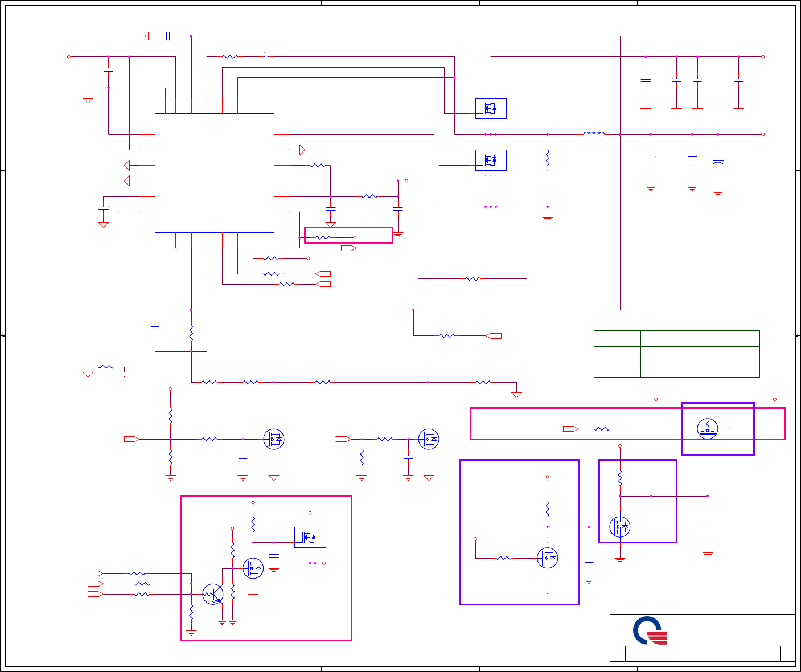Click the company logo in the title block
The height and width of the screenshot is (672, 801).
tap(650, 630)
